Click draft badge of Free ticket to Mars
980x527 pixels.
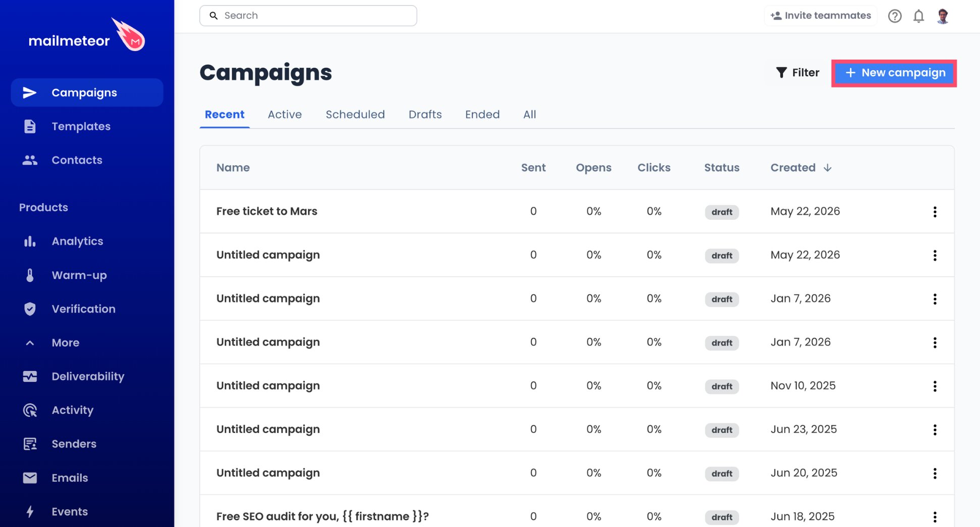point(721,212)
